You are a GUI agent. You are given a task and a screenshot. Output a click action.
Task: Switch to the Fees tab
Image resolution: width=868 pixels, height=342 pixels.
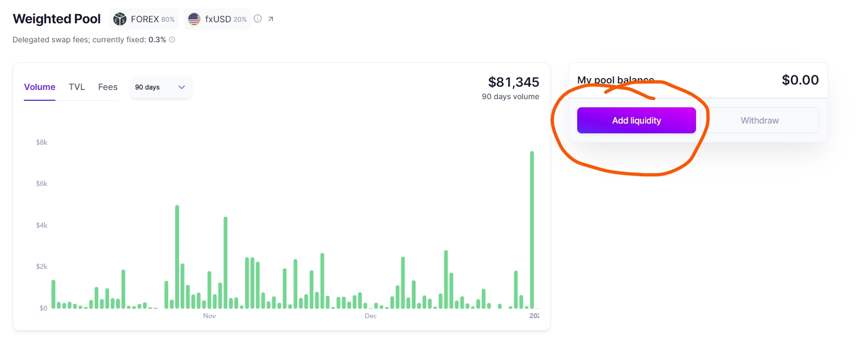(x=107, y=87)
